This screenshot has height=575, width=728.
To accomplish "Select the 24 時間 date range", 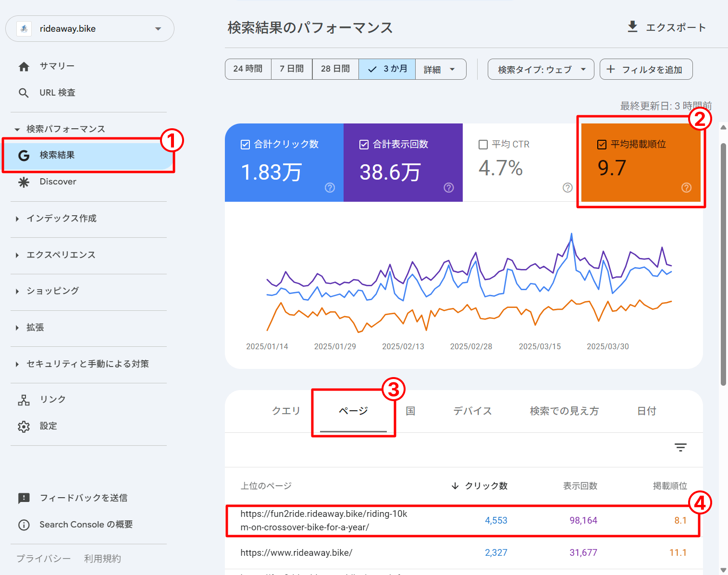I will 248,69.
